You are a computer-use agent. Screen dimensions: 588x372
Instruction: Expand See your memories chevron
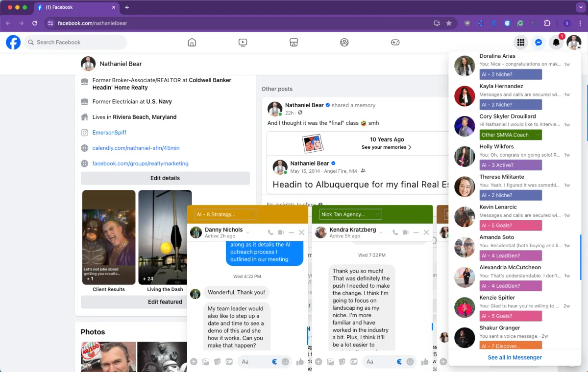(x=410, y=147)
